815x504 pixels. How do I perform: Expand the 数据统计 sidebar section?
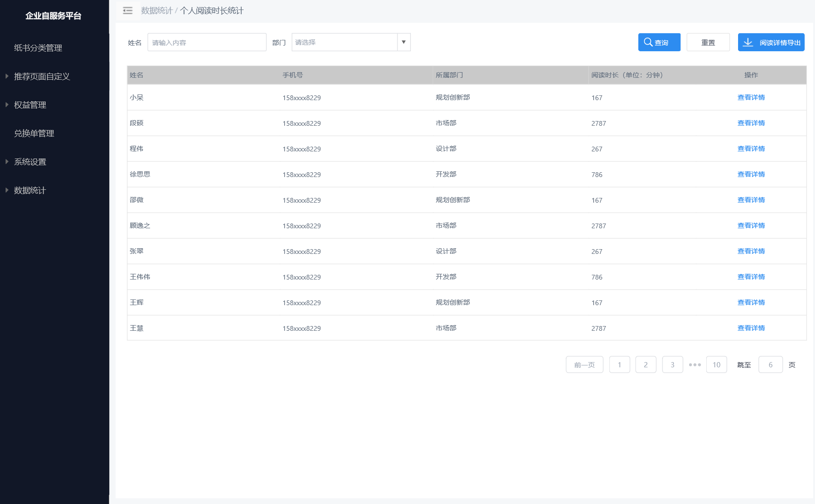(x=30, y=190)
